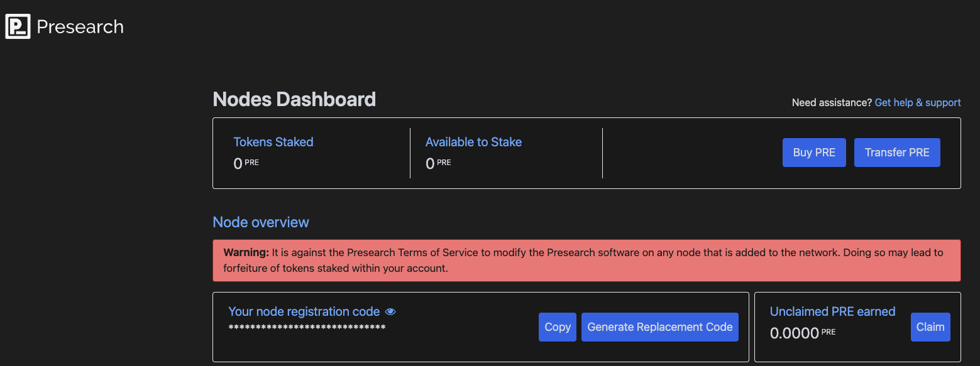Reveal the node registration code via eye icon
Screen dimensions: 980x366
(390, 312)
